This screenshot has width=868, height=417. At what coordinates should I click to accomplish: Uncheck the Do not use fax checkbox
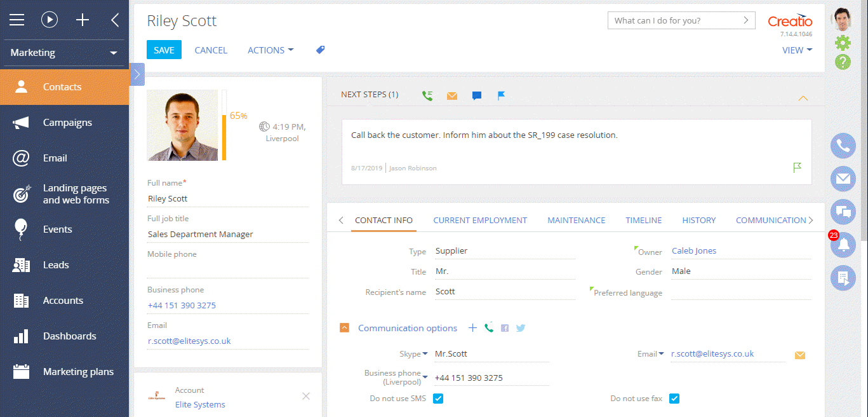(x=674, y=399)
